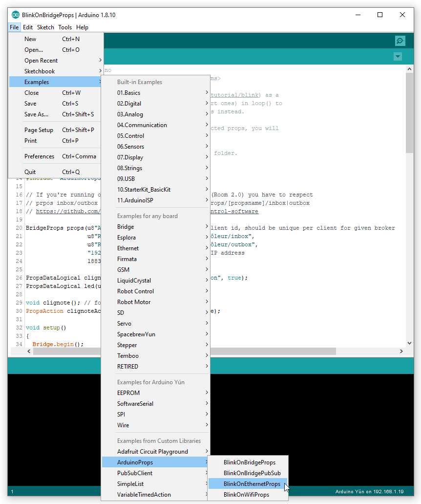The width and height of the screenshot is (421, 504).
Task: Choose Close from the File menu
Action: (x=56, y=93)
